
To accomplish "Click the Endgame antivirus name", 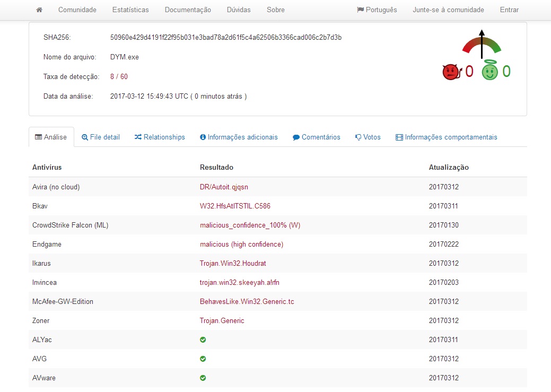I will tap(47, 245).
